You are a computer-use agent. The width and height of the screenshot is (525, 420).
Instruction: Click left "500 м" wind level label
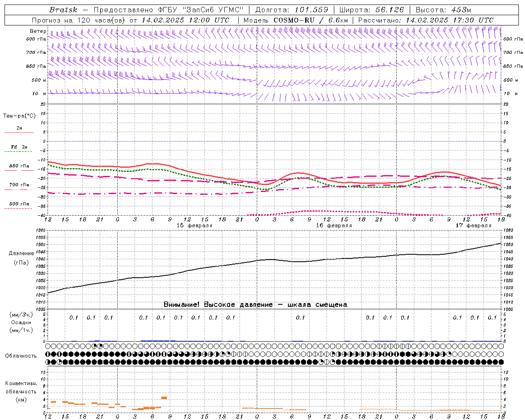[39, 80]
